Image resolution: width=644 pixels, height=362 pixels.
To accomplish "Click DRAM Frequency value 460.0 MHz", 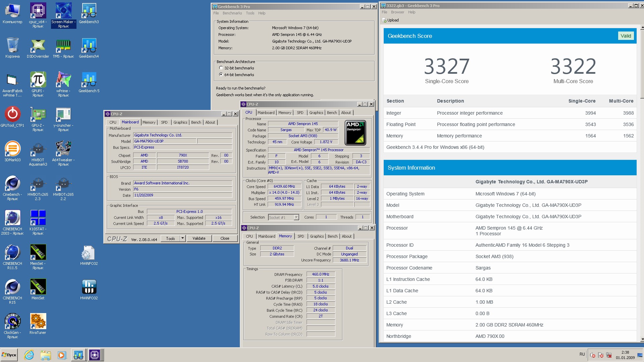I will coord(321,274).
